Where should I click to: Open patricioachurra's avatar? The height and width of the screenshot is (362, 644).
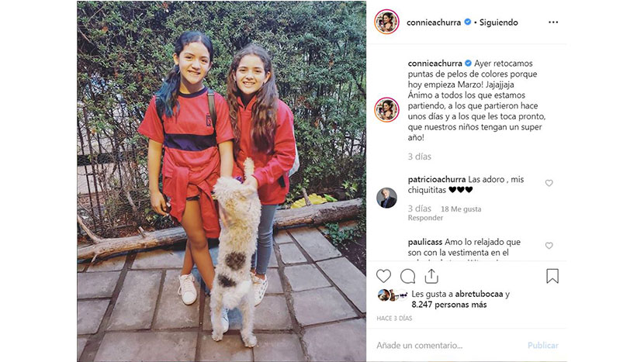coord(386,198)
